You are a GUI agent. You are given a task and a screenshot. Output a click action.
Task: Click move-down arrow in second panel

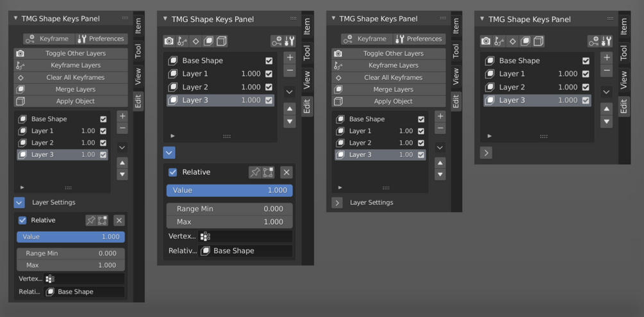coord(290,122)
